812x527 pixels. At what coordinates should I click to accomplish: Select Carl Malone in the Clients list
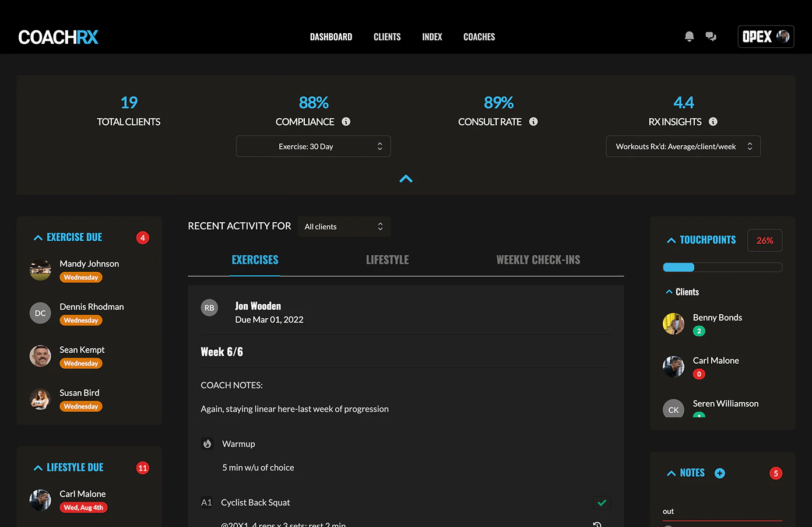(x=716, y=360)
